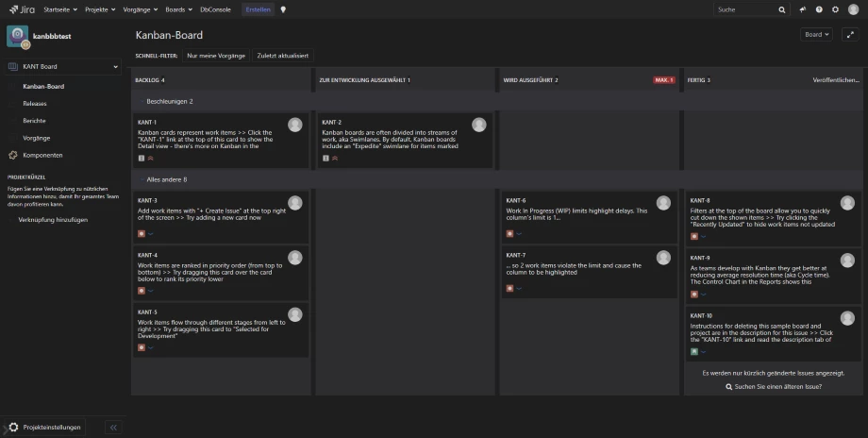Viewport: 868px width, 438px height.
Task: Click assignee avatar on KANT-2 card
Action: click(x=479, y=125)
